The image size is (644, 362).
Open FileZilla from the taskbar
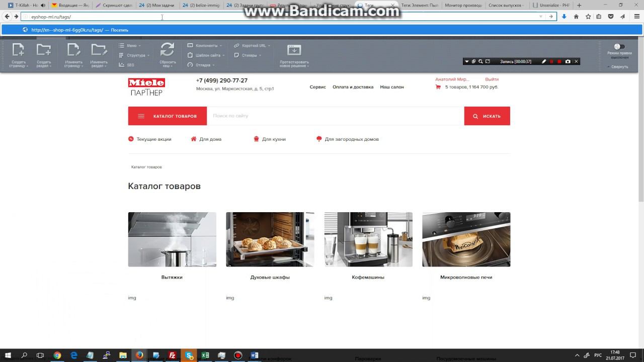[172, 355]
